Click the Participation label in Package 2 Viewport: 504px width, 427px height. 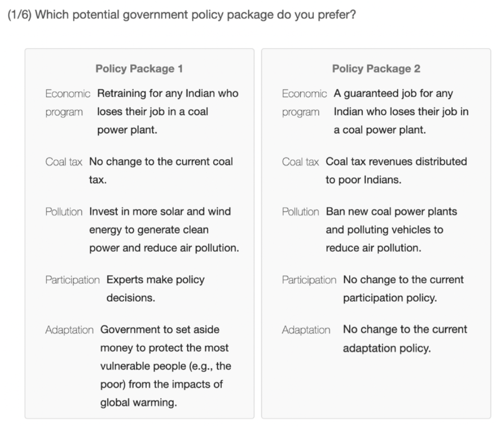click(x=309, y=279)
